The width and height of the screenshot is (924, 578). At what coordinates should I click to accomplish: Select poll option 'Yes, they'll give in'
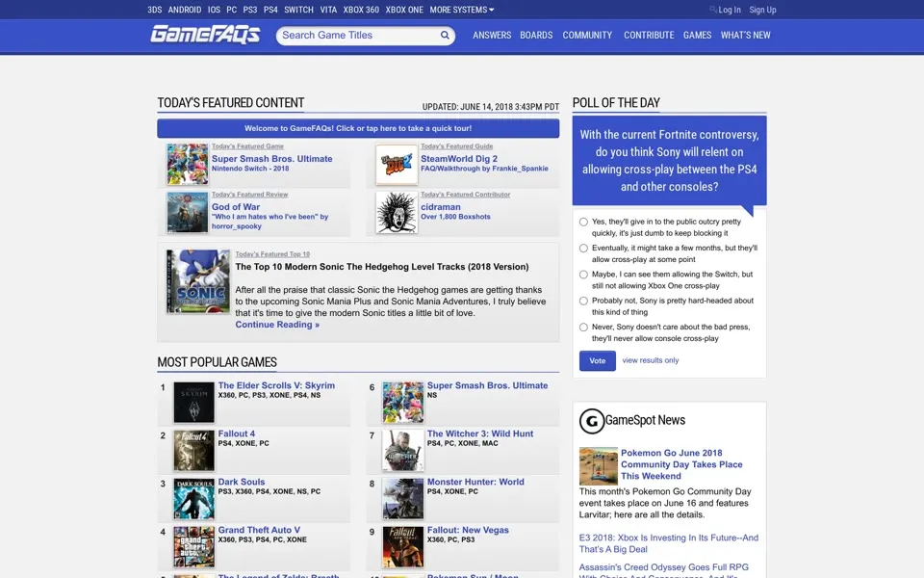point(583,222)
